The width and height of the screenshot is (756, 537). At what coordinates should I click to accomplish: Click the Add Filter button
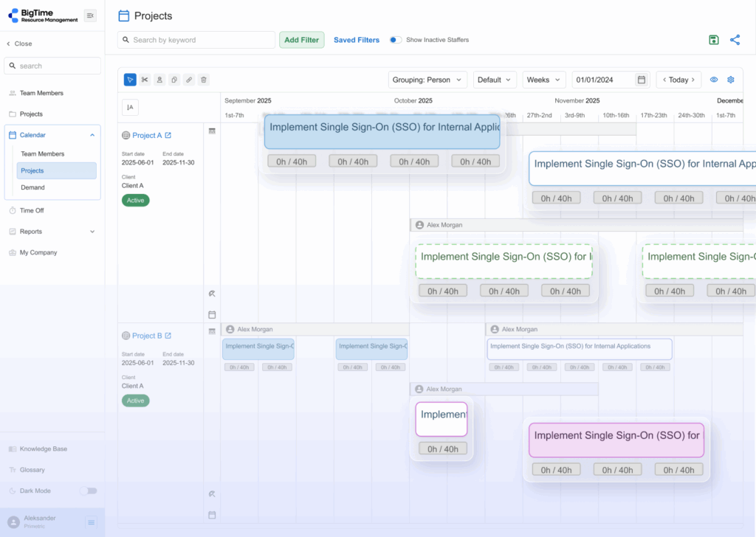coord(301,40)
